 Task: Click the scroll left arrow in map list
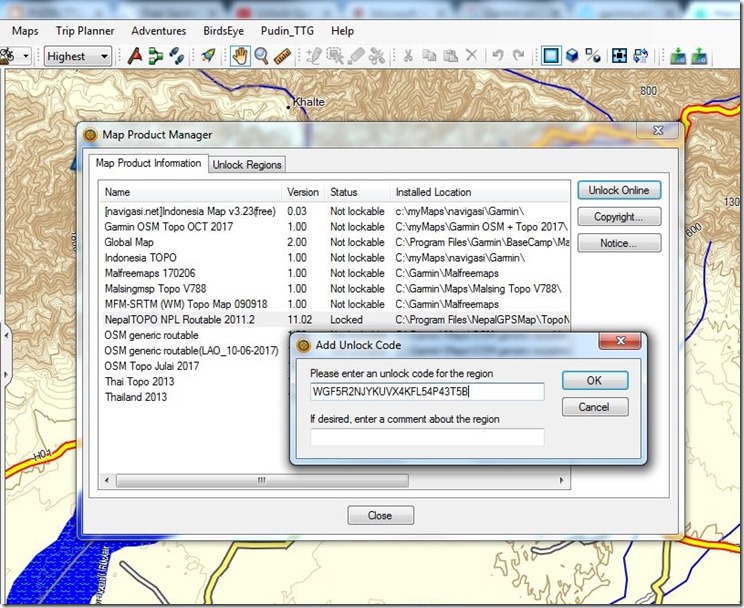(107, 480)
